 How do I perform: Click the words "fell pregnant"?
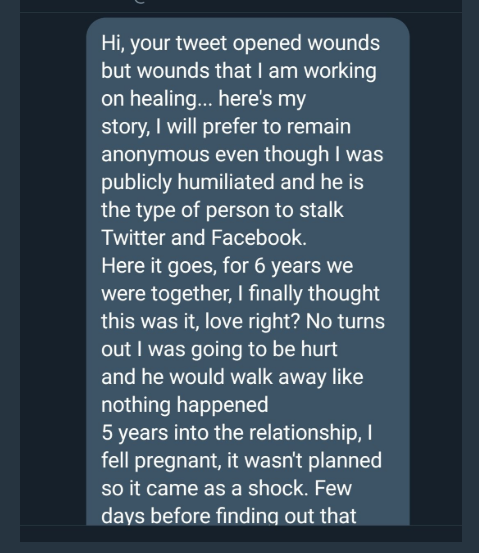point(161,461)
